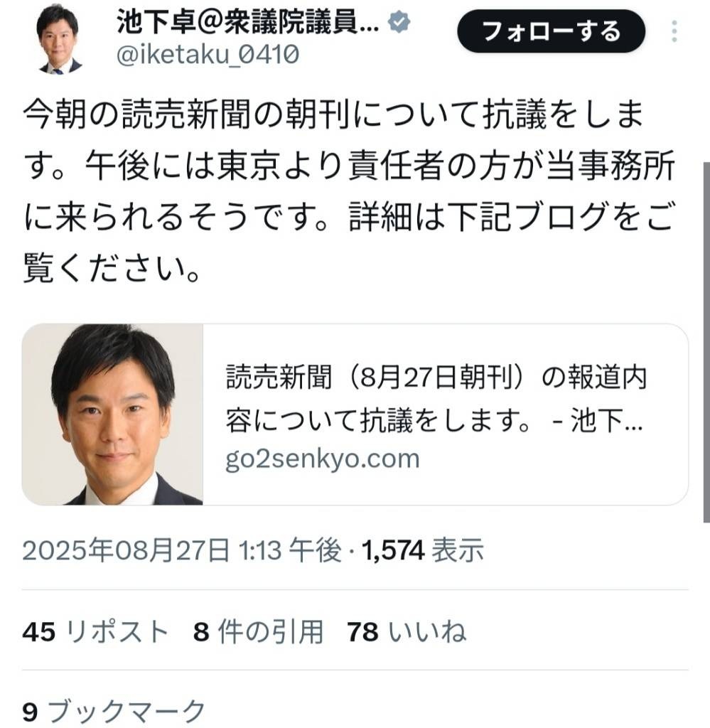Open the profile avatar photo
Image resolution: width=710 pixels, height=728 pixels.
(x=60, y=40)
